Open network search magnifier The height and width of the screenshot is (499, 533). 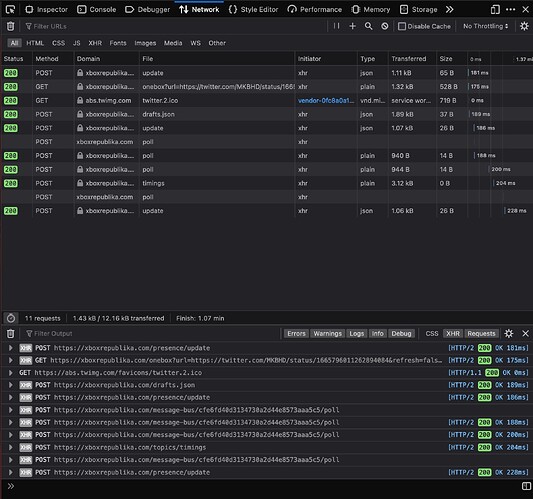tap(368, 26)
